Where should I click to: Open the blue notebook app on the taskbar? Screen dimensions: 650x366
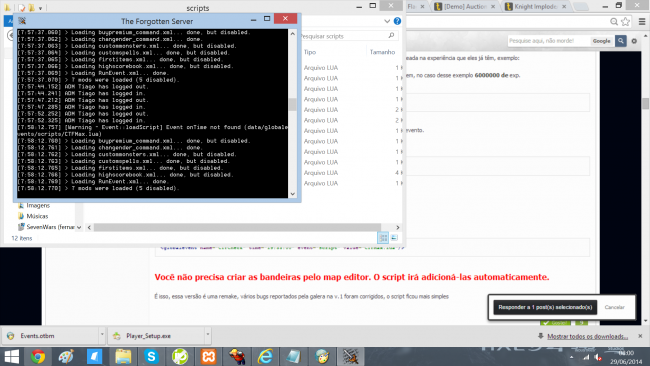tap(95, 356)
